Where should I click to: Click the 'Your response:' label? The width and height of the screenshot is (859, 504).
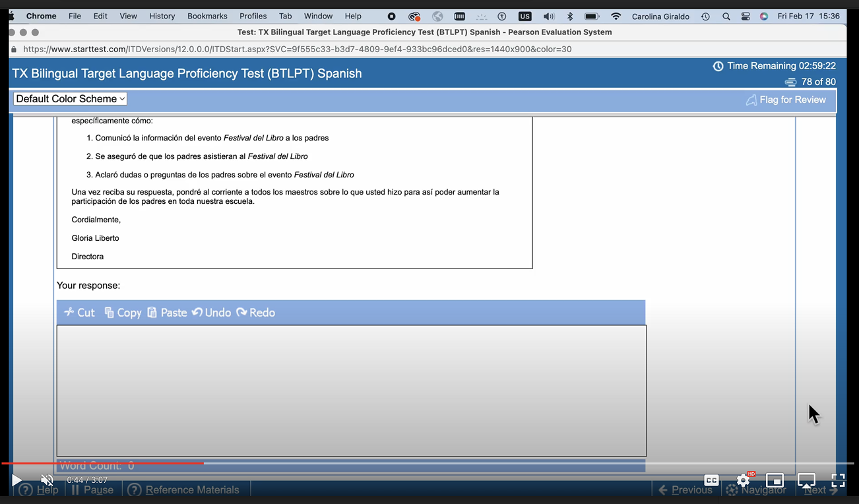coord(88,286)
